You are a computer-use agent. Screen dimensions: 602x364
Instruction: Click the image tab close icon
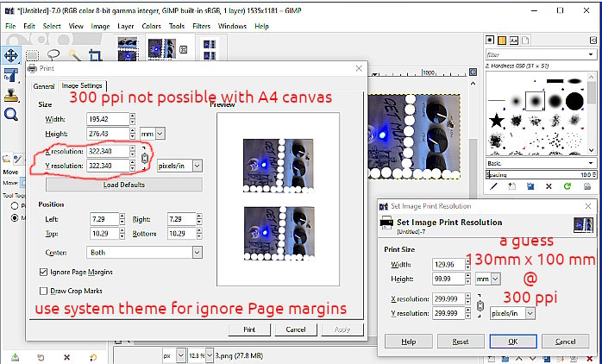click(184, 49)
